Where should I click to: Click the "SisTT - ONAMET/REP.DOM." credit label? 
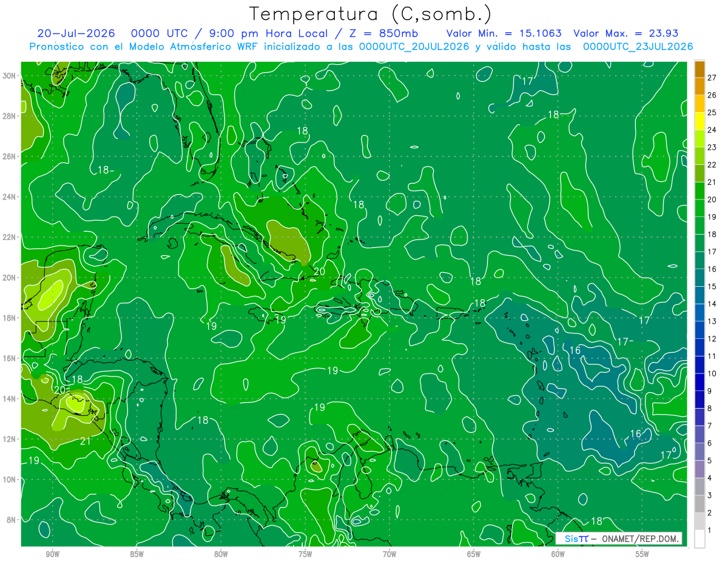[619, 538]
